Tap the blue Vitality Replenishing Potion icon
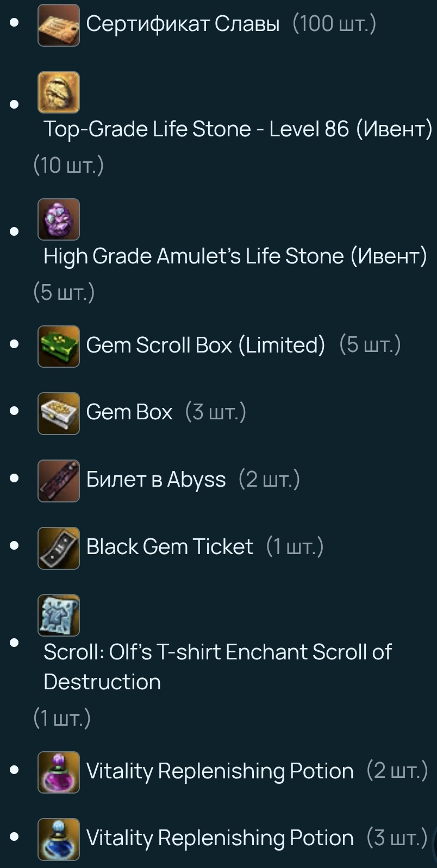 [59, 840]
